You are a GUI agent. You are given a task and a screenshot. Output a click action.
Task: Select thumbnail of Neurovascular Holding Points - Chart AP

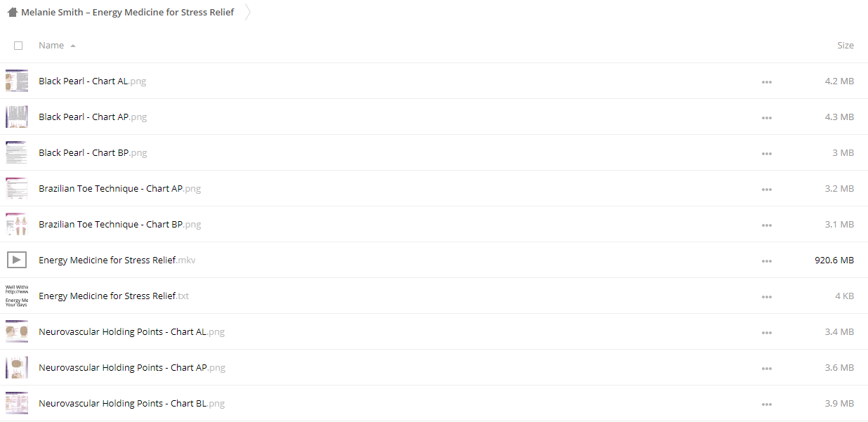(x=17, y=368)
